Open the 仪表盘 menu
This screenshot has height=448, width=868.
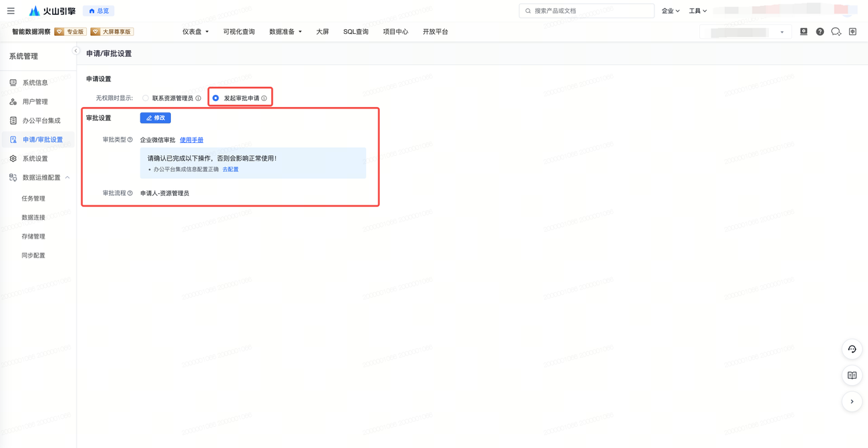click(195, 32)
